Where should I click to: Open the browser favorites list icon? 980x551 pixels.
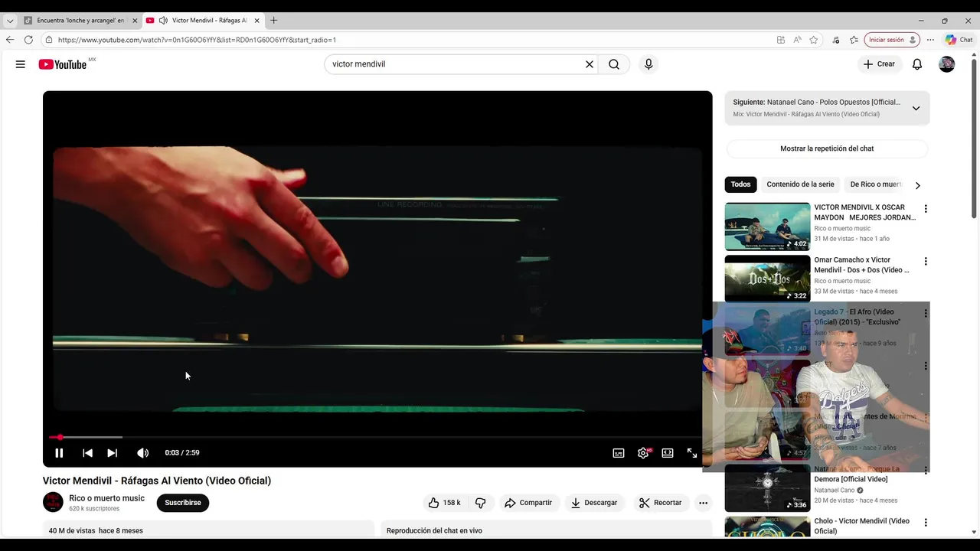click(x=854, y=40)
